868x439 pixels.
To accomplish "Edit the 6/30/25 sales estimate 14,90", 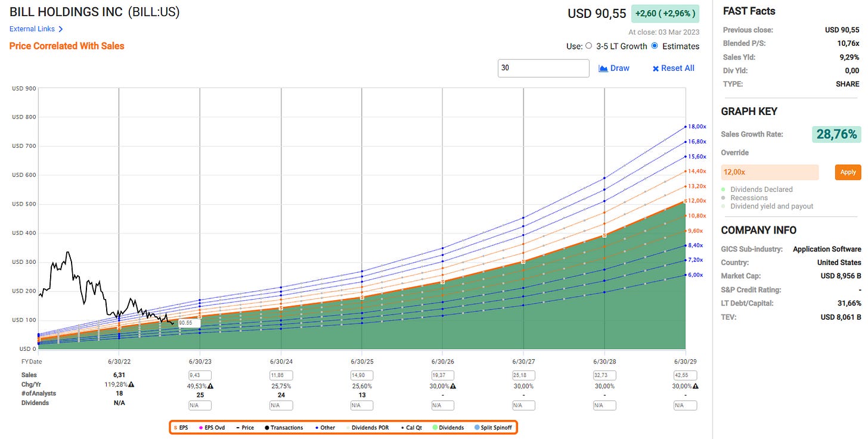I will click(x=362, y=375).
